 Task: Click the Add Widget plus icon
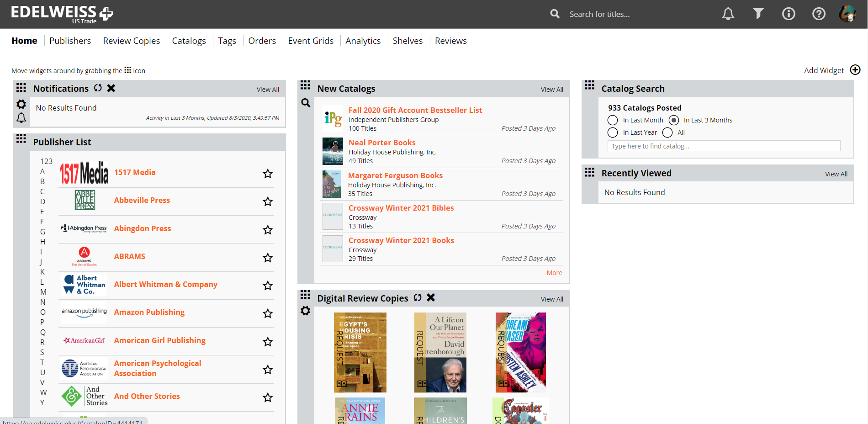pos(855,70)
